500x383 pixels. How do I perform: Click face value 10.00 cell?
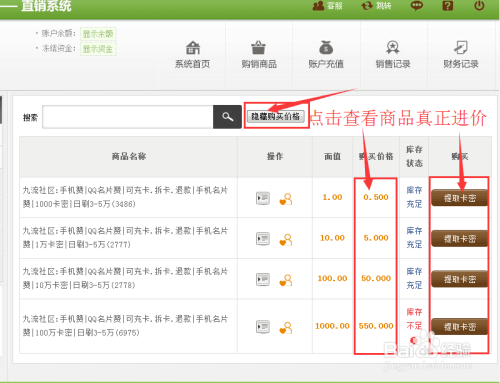pos(332,238)
